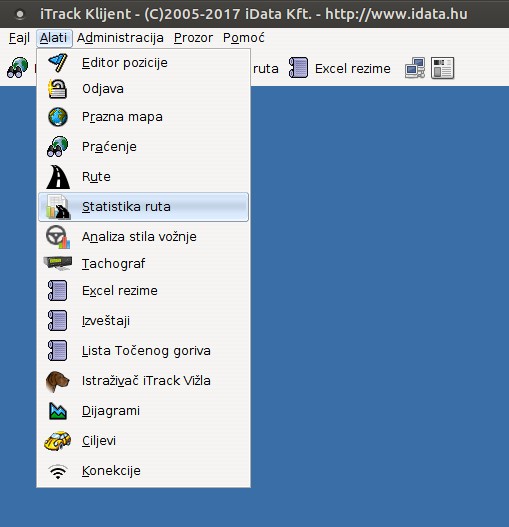The width and height of the screenshot is (509, 527).
Task: Select Statistika ruta menu entry
Action: coord(144,207)
